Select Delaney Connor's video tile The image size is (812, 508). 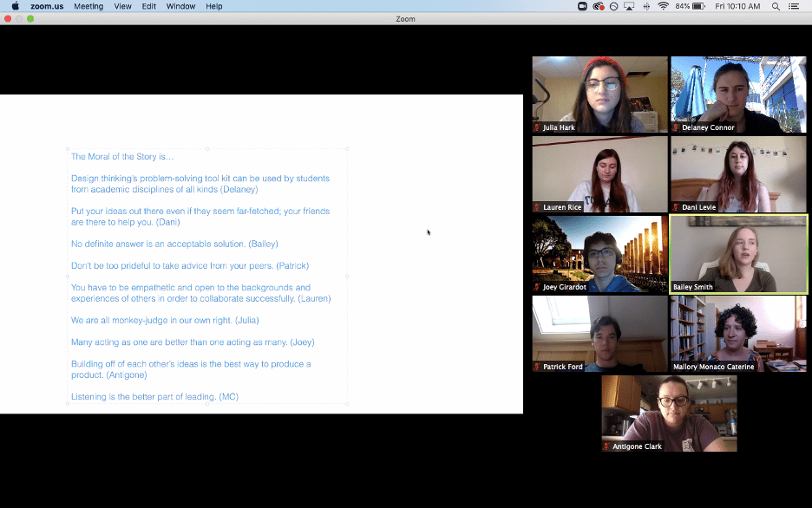(738, 94)
